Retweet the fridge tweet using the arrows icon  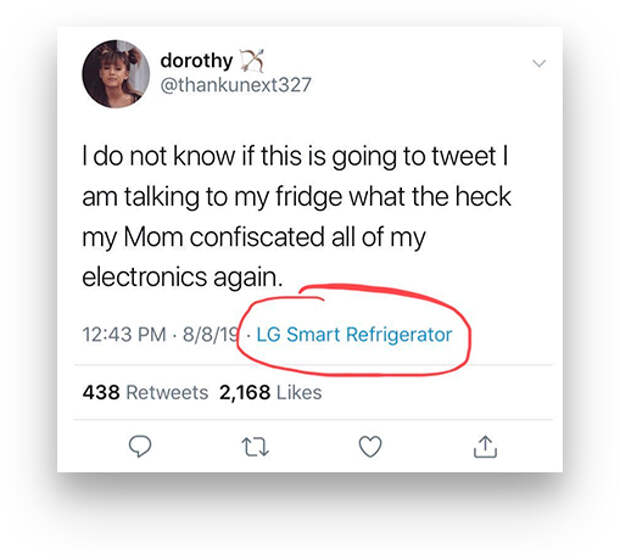255,447
